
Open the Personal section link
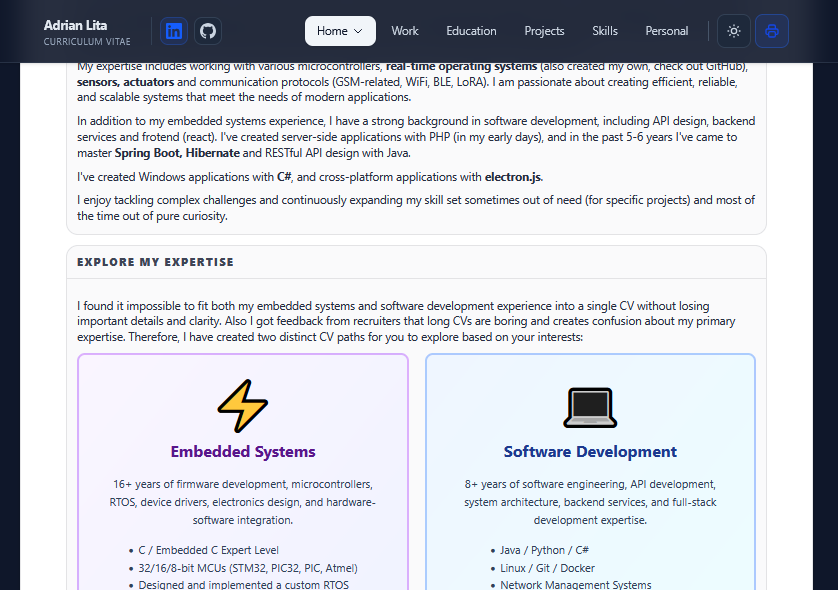click(x=667, y=31)
